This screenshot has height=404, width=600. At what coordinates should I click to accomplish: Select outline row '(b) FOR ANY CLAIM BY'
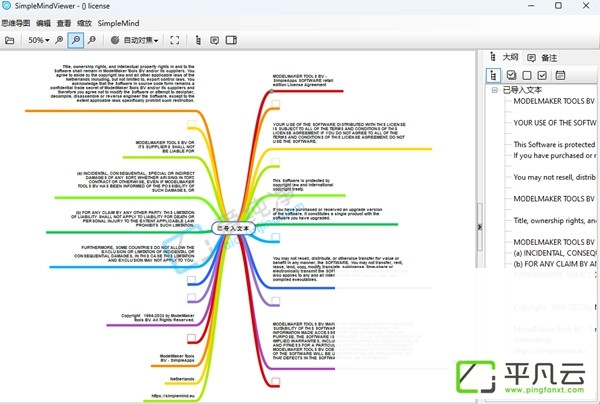(x=554, y=264)
